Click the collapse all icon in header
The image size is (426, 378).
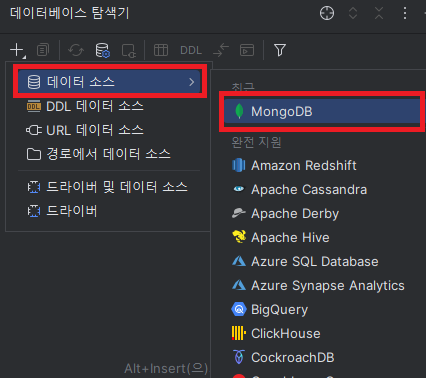point(379,13)
